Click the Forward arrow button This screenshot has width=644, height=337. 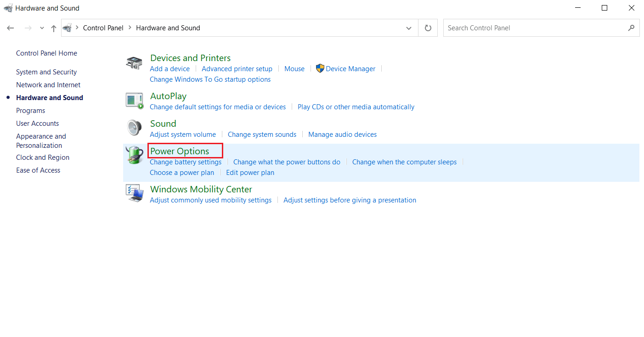tap(28, 28)
